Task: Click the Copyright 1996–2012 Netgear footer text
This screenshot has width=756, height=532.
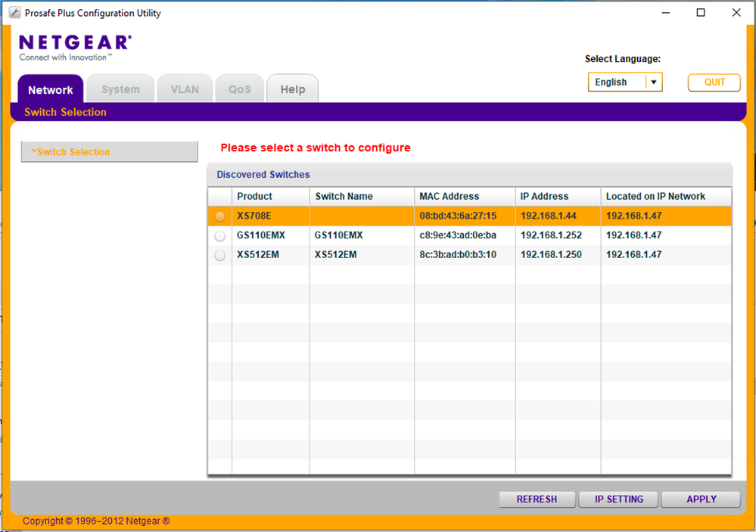Action: [96, 521]
